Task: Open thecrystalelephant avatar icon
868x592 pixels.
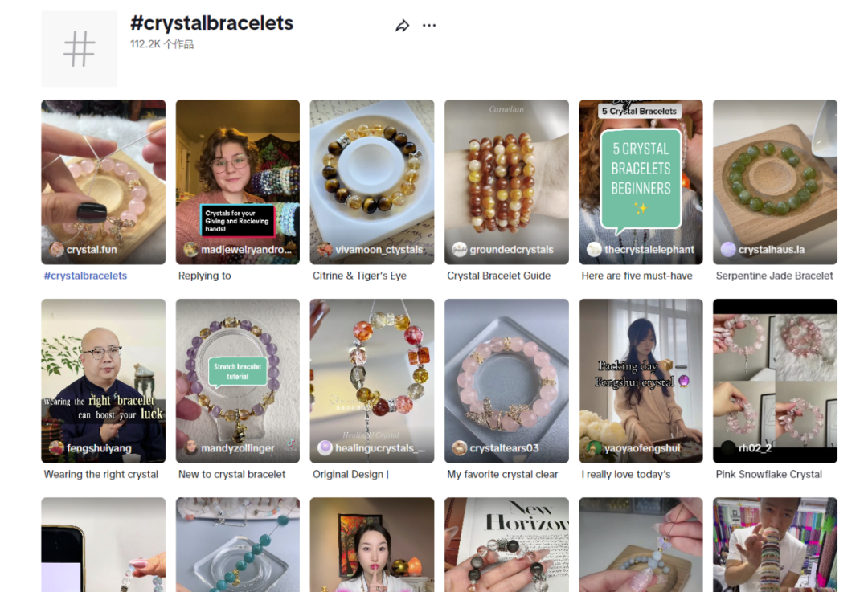Action: point(594,250)
